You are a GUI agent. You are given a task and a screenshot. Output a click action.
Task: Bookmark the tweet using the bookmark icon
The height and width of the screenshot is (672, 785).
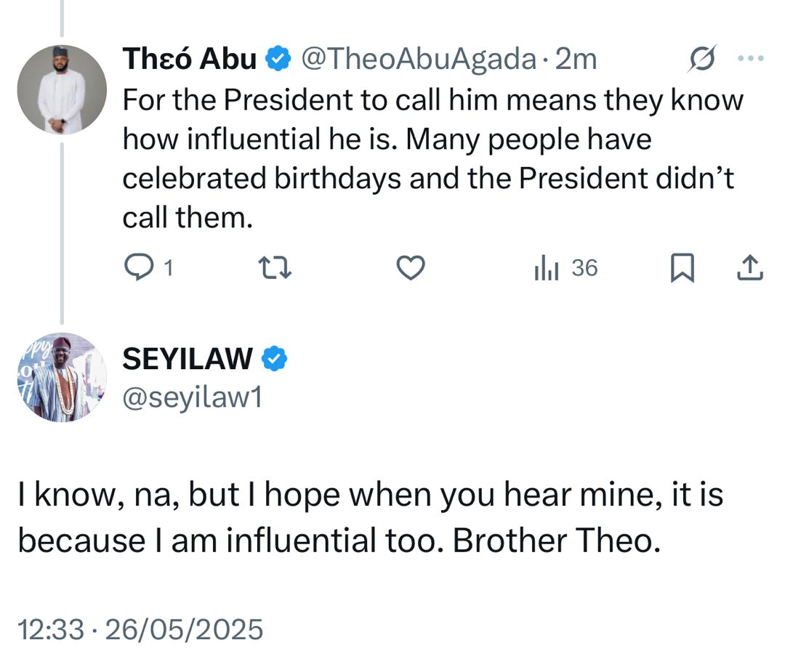coord(682,268)
